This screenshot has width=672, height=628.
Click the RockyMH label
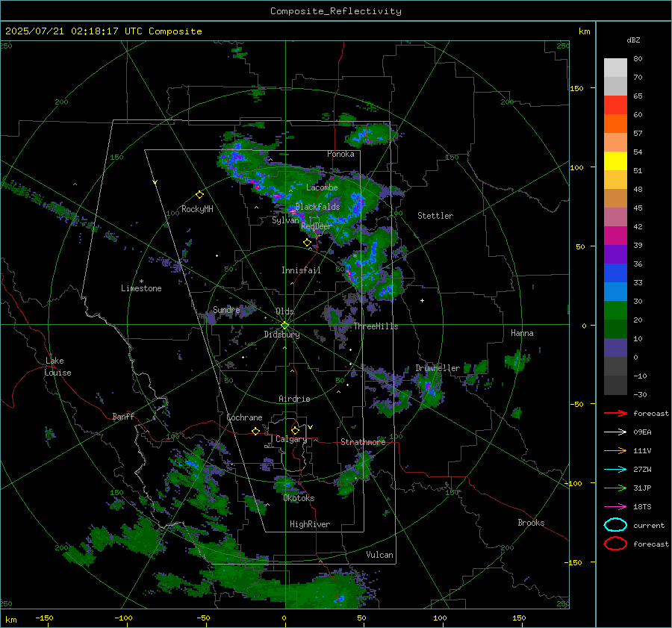(x=197, y=209)
